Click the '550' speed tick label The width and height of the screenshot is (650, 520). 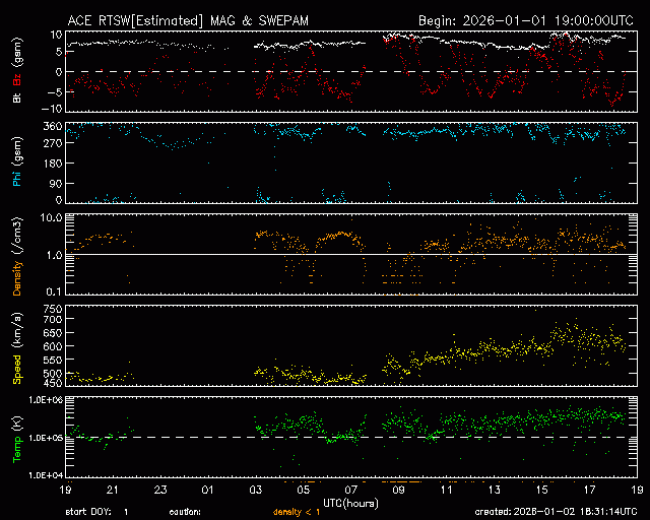(53, 360)
